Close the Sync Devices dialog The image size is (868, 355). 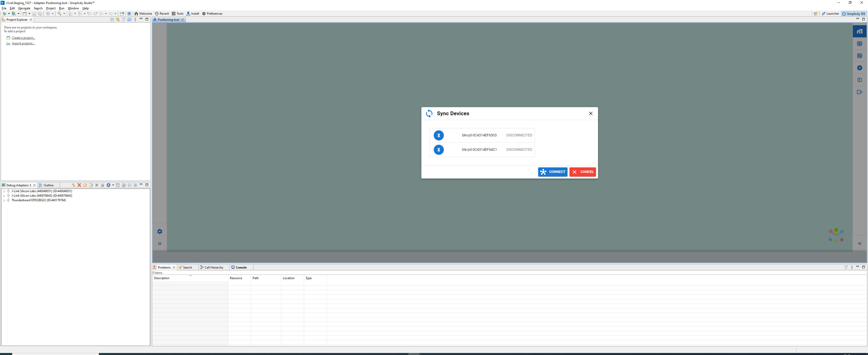pos(590,113)
